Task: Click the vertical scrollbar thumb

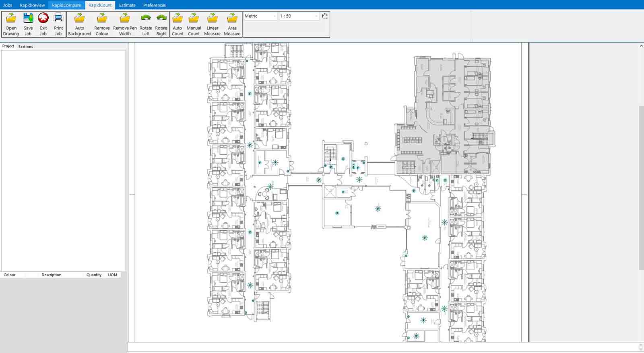Action: tap(641, 188)
